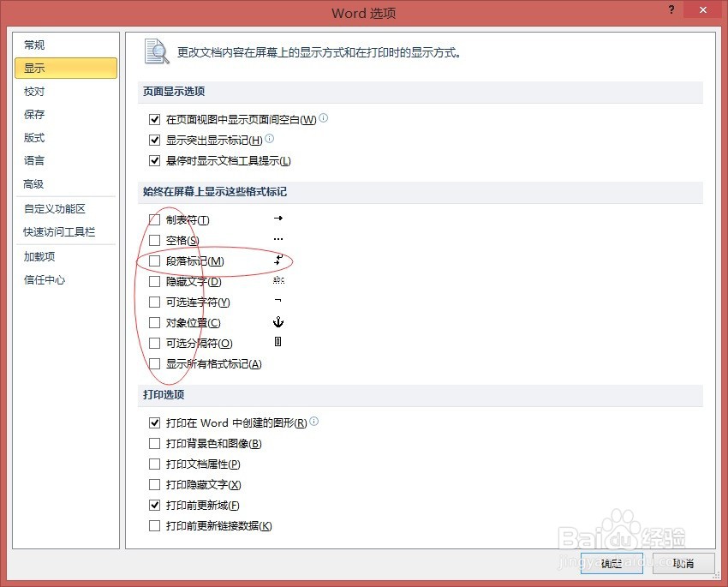This screenshot has height=587, width=728.
Task: Click info icon beside 打印在 Word 中创建的图形
Action: [313, 422]
